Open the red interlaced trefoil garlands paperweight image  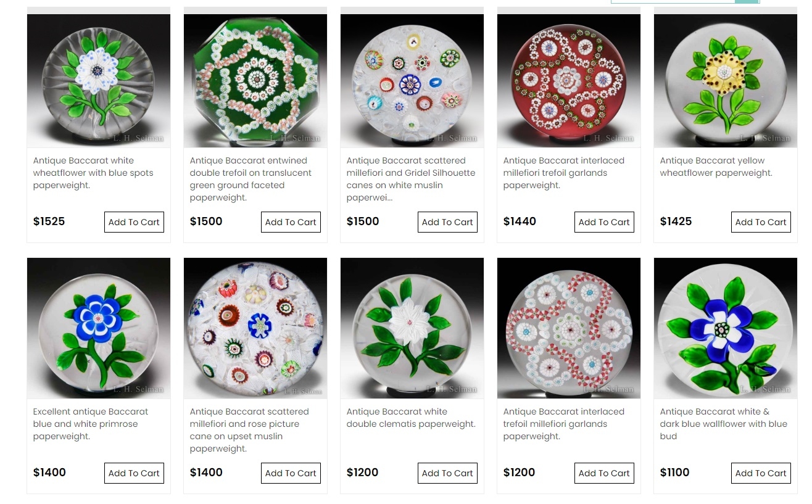569,81
